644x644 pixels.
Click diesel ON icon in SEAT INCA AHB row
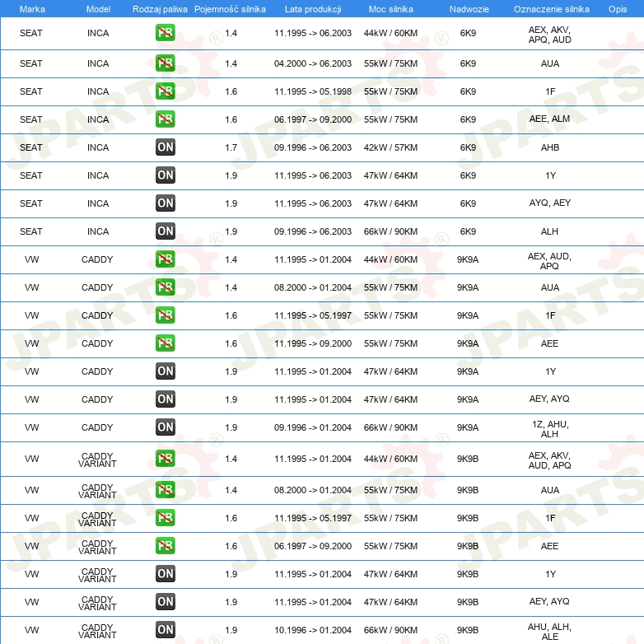coord(165,147)
